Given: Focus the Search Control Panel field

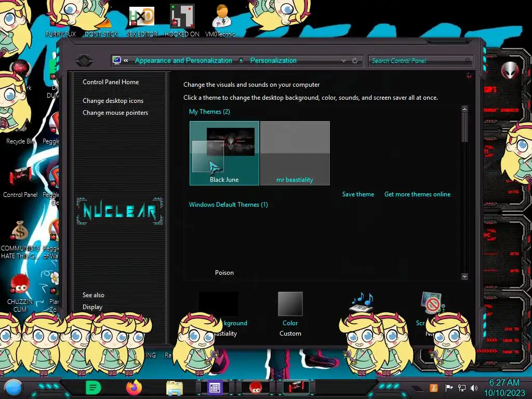Looking at the screenshot, I should pos(420,61).
